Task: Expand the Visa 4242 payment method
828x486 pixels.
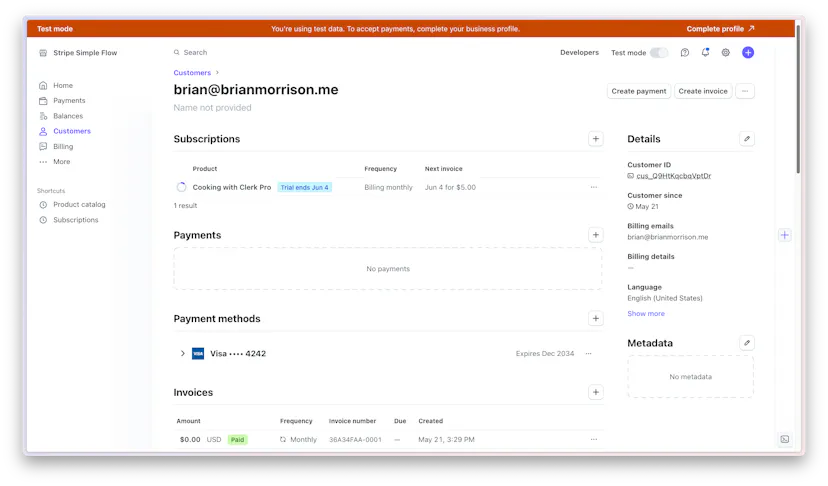Action: coord(182,353)
